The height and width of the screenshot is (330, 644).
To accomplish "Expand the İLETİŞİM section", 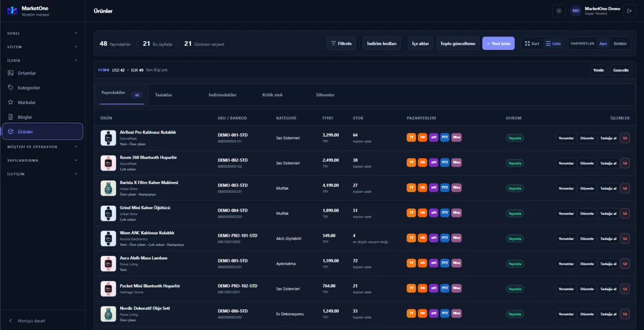I will (42, 174).
